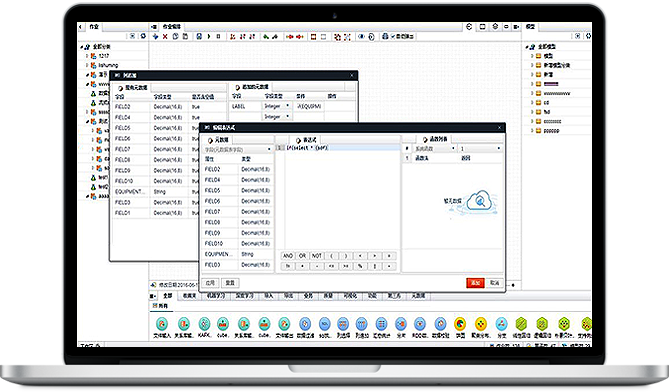Click the red confirm button in expression dialog
Screen dimensions: 669x392
click(475, 283)
